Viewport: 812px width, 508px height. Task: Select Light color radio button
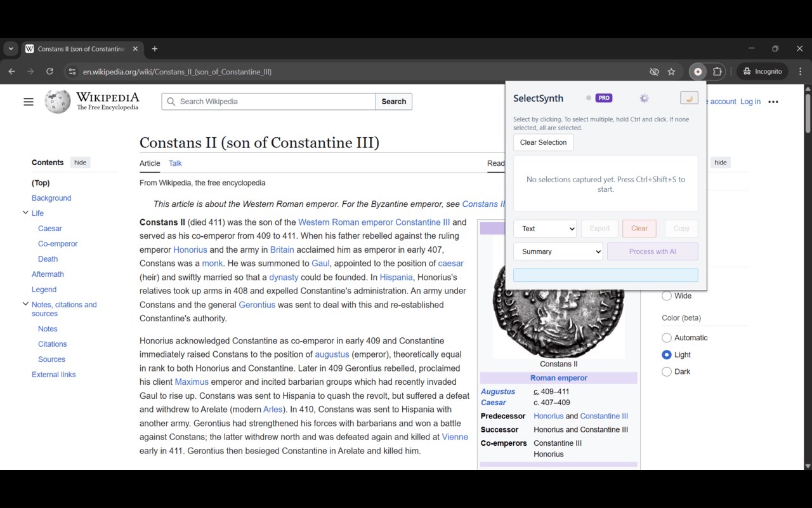coord(667,355)
